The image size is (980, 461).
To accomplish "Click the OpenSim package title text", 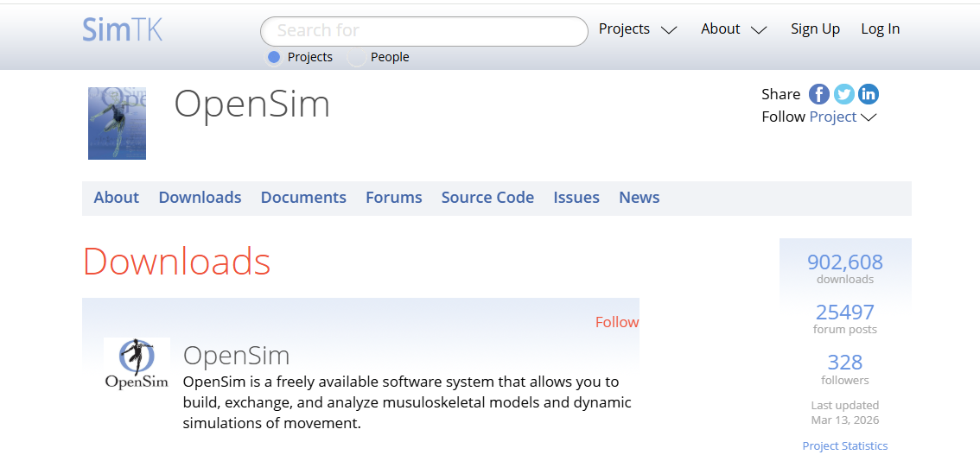I will (236, 356).
